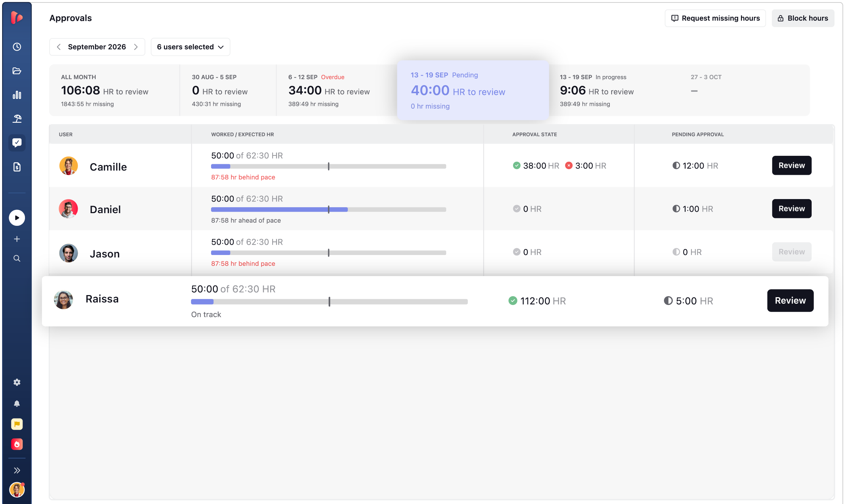Open the 6 users selected dropdown
The width and height of the screenshot is (844, 504).
click(x=190, y=47)
